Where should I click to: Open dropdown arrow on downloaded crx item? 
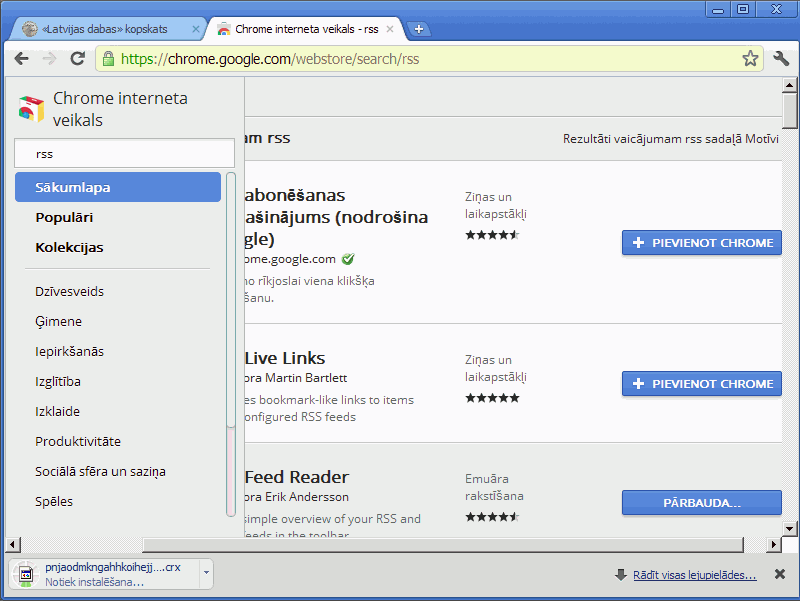coord(206,572)
